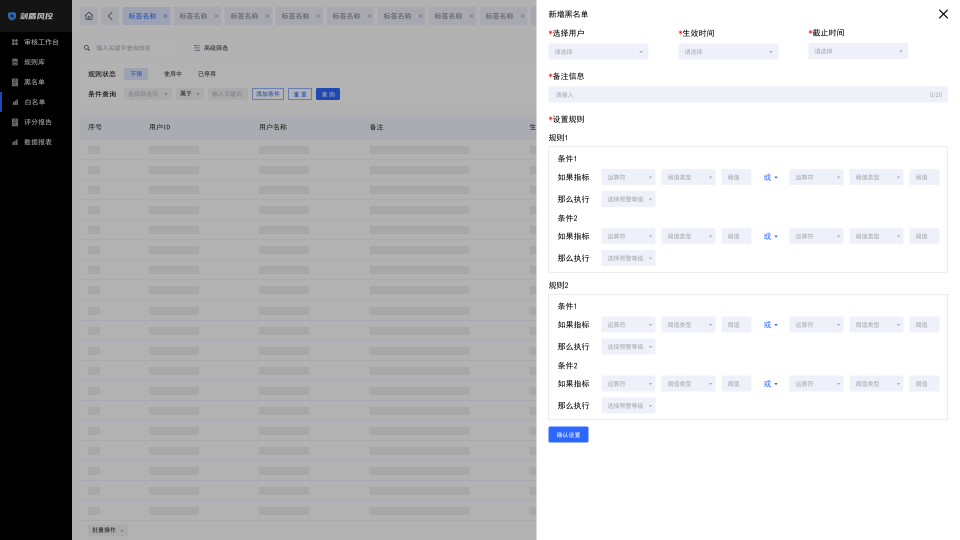Viewport: 960px width, 540px height.
Task: Select the 黑名单 sidebar icon
Action: coord(15,82)
